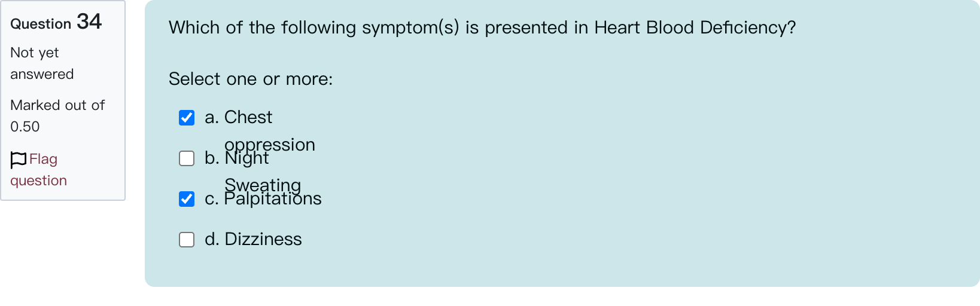Click the large number 34
The image size is (980, 306).
(x=89, y=22)
